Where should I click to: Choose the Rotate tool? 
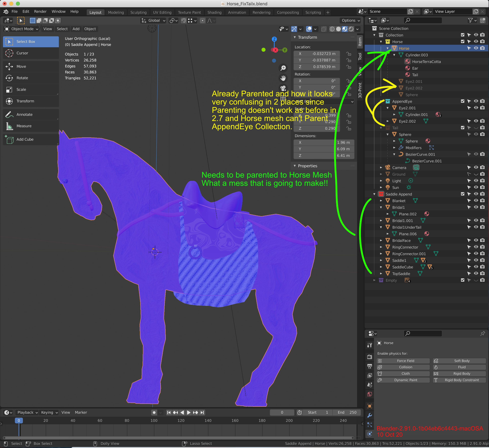[x=31, y=78]
